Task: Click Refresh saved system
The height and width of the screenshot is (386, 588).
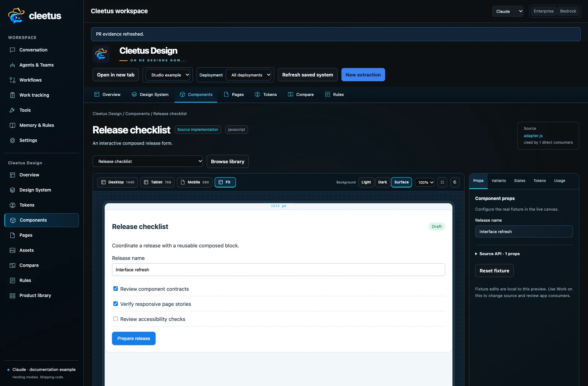Action: point(308,75)
